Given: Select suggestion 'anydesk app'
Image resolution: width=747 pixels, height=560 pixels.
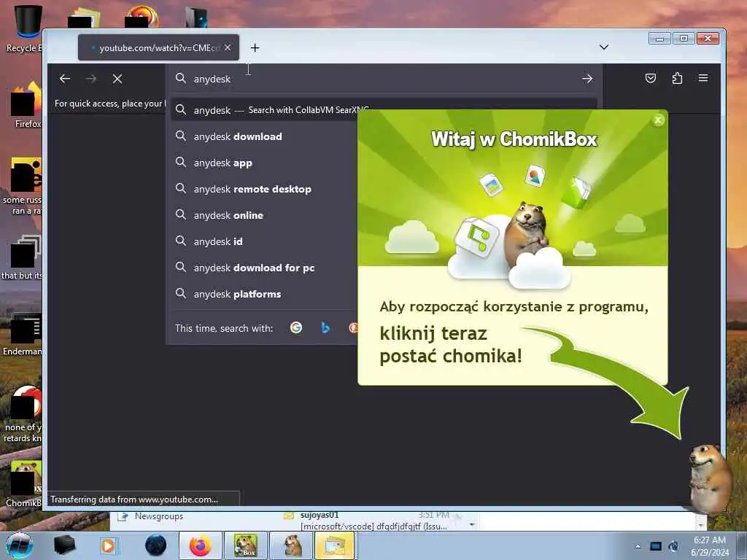Looking at the screenshot, I should [265, 163].
